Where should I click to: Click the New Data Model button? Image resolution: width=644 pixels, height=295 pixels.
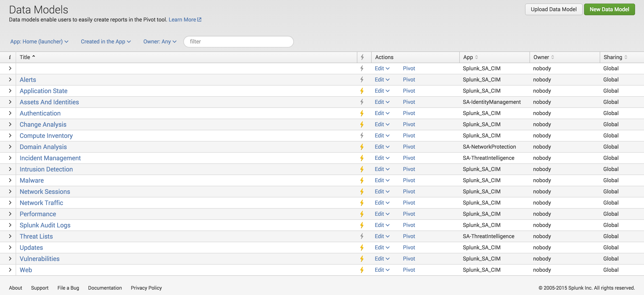[609, 9]
